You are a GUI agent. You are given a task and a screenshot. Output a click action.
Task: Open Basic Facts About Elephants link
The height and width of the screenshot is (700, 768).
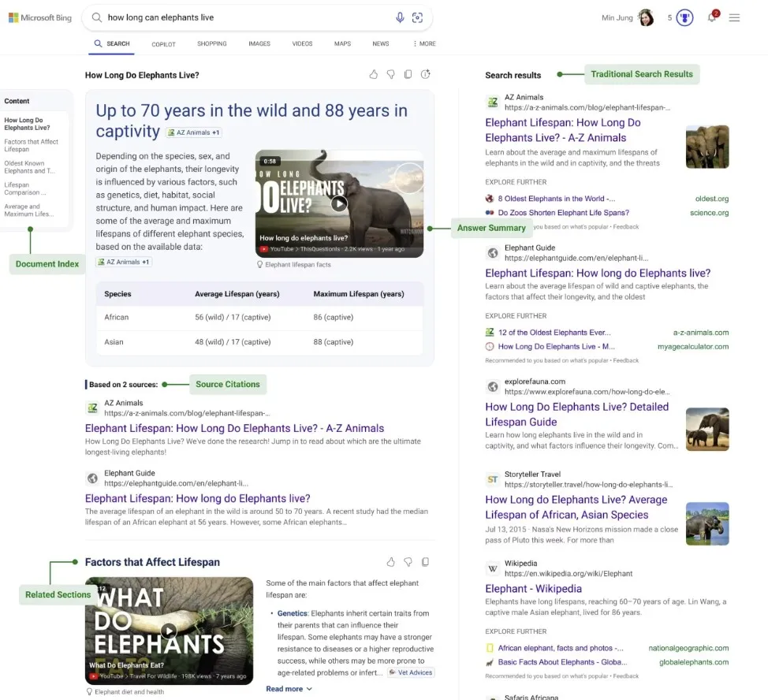coord(562,662)
